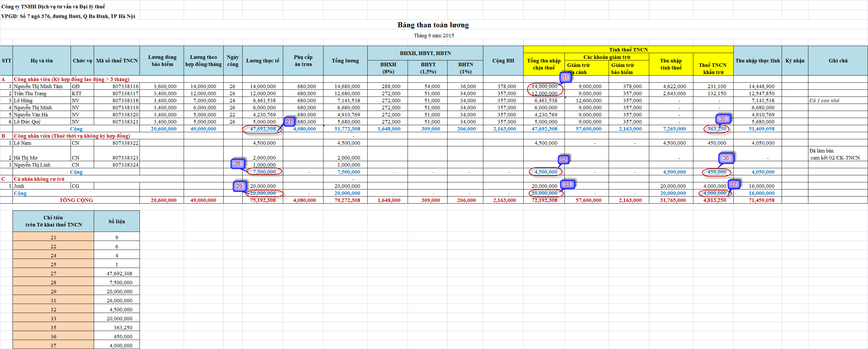Select the circled 47,692,308 subtotal cell
The width and height of the screenshot is (868, 349).
point(263,129)
